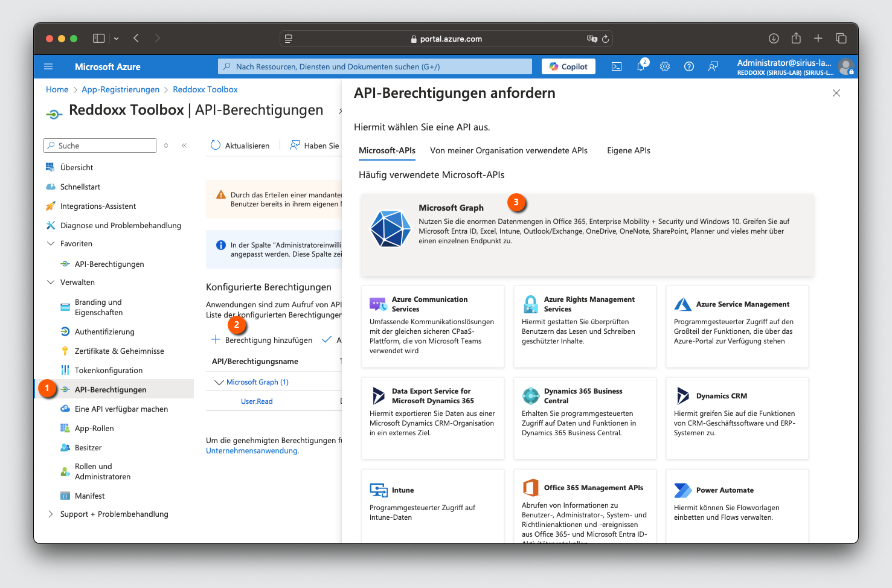Go to App-Registrierungen breadcrumb
The image size is (892, 588).
[x=120, y=89]
